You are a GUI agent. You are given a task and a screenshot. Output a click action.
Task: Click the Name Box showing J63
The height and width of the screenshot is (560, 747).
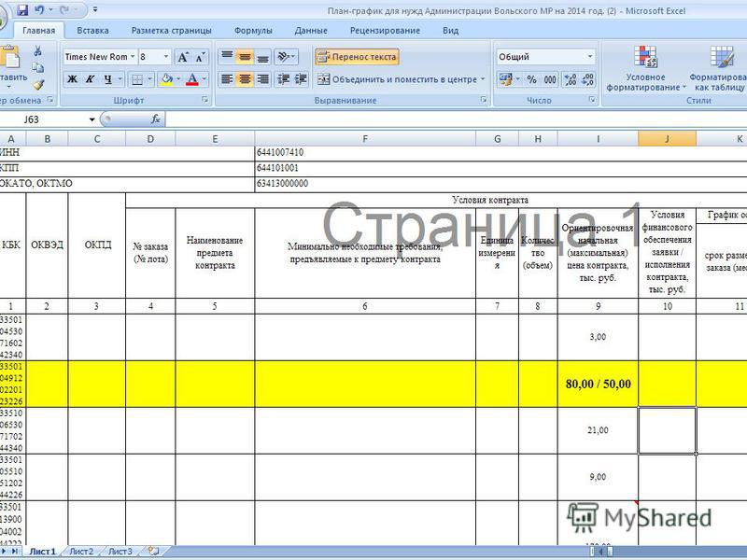point(43,119)
